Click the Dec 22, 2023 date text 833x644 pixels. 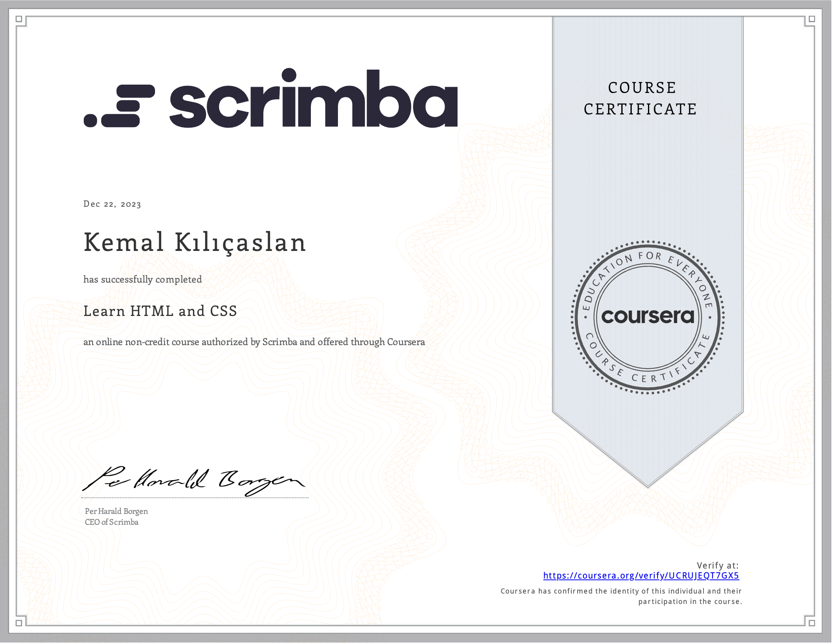pyautogui.click(x=112, y=204)
